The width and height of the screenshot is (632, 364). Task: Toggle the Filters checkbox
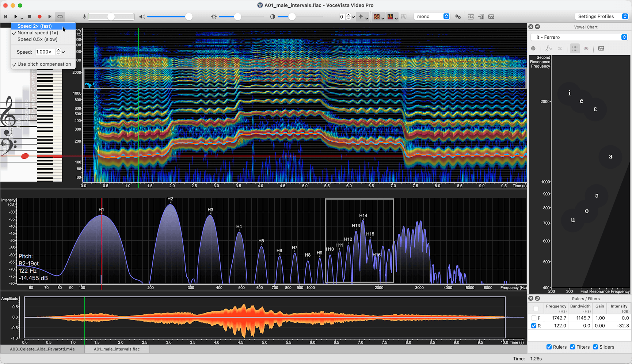click(572, 347)
